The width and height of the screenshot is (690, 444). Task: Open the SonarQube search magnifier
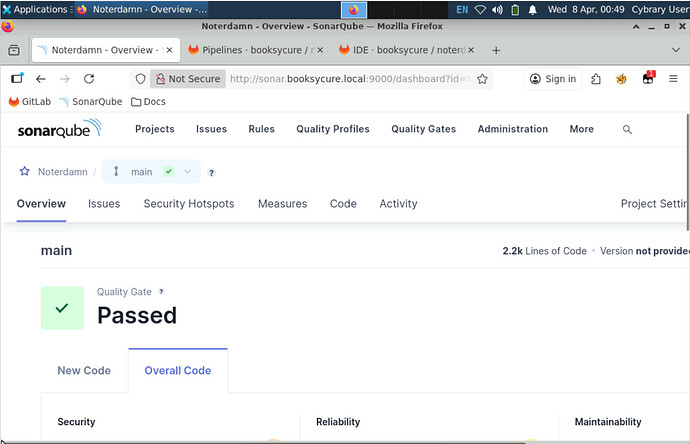pos(627,130)
